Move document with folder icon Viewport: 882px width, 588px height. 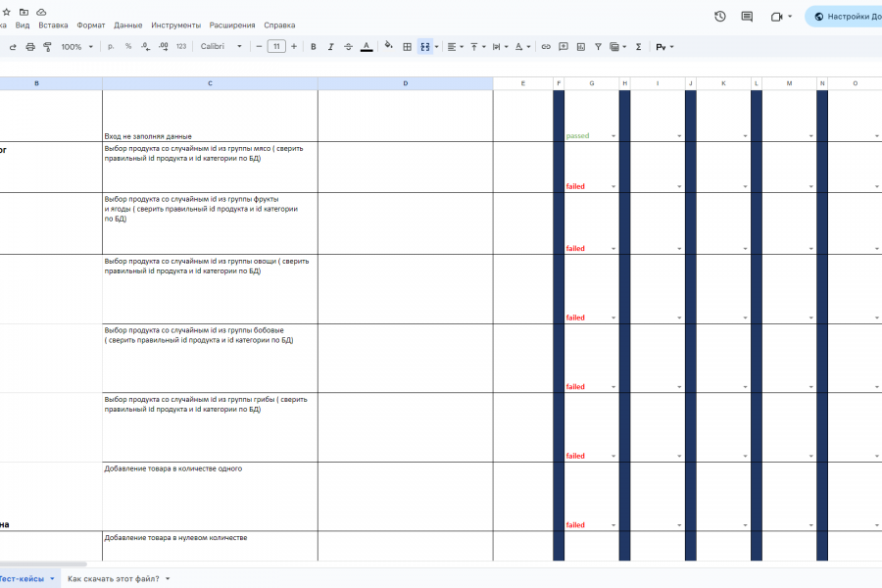point(24,12)
